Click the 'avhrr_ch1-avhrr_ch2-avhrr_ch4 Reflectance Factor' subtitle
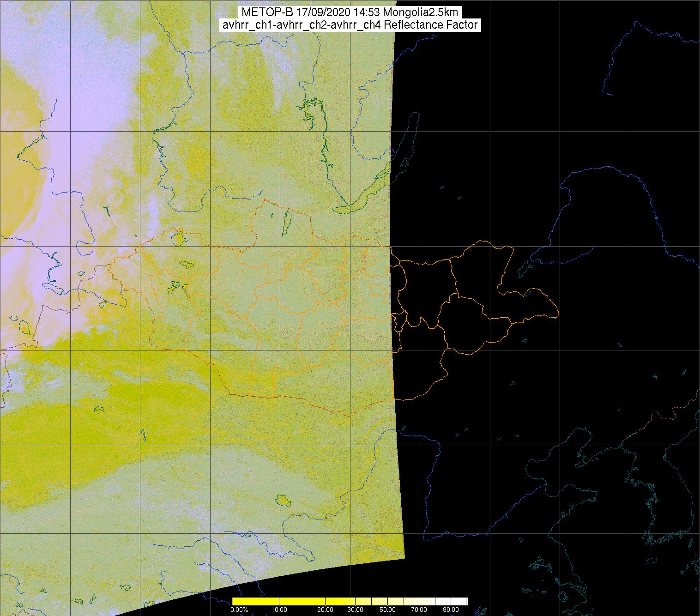 pyautogui.click(x=350, y=25)
